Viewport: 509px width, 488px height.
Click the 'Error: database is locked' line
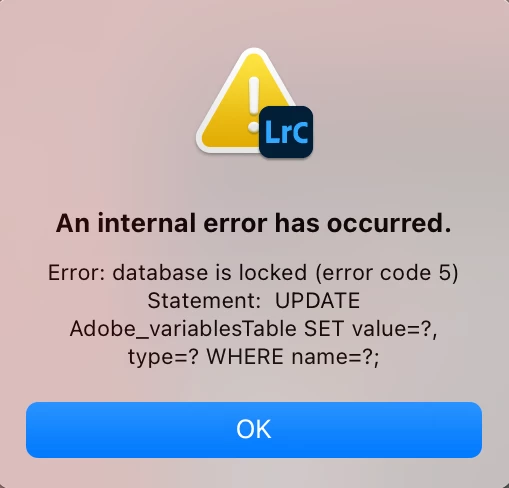[x=177, y=273]
